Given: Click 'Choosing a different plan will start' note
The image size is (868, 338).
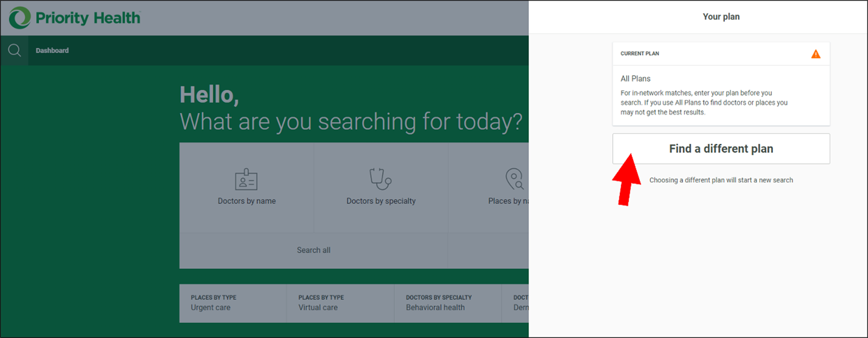Looking at the screenshot, I should tap(721, 180).
